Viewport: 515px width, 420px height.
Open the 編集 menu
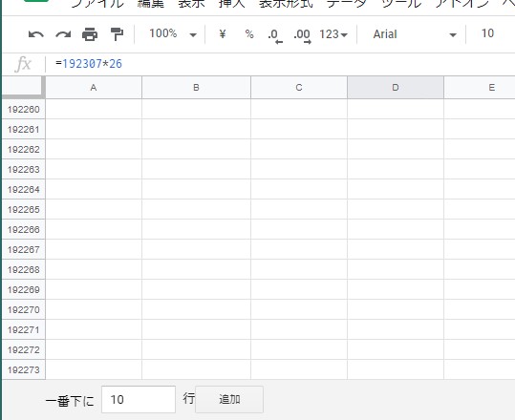coord(150,3)
